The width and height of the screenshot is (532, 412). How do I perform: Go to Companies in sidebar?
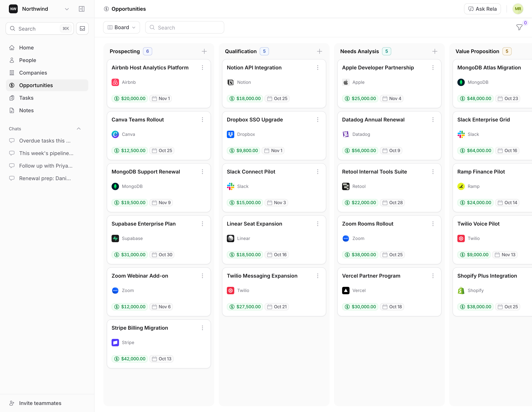pyautogui.click(x=47, y=73)
